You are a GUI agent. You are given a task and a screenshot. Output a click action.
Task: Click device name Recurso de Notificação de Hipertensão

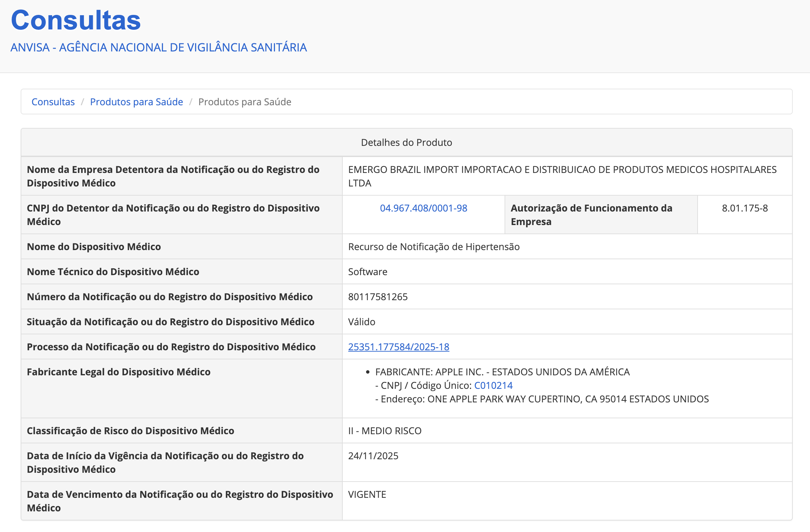(433, 247)
